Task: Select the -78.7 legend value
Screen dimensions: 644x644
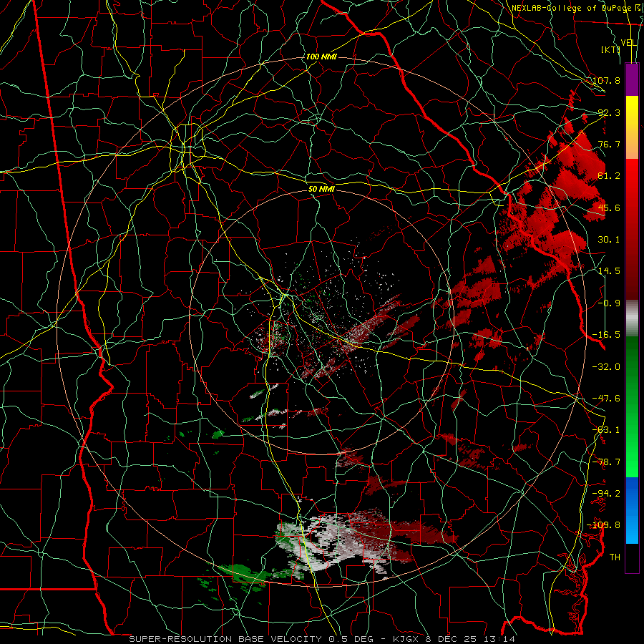Action: tap(606, 462)
